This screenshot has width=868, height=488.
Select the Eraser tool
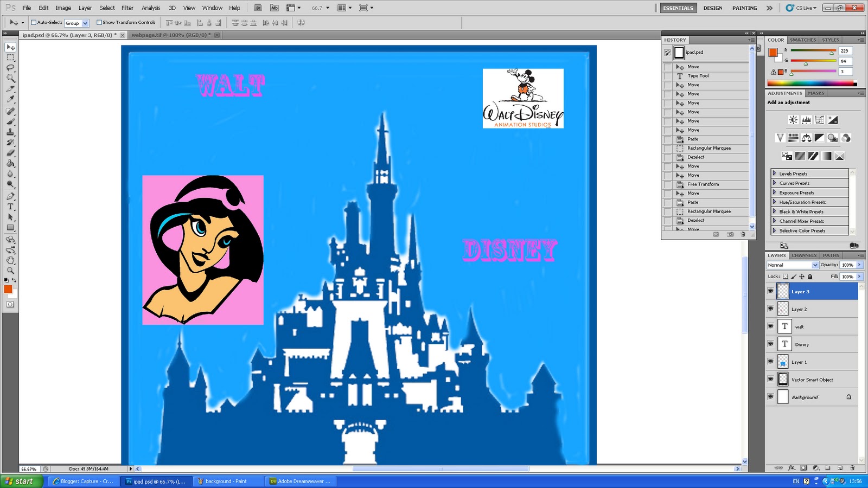[10, 153]
